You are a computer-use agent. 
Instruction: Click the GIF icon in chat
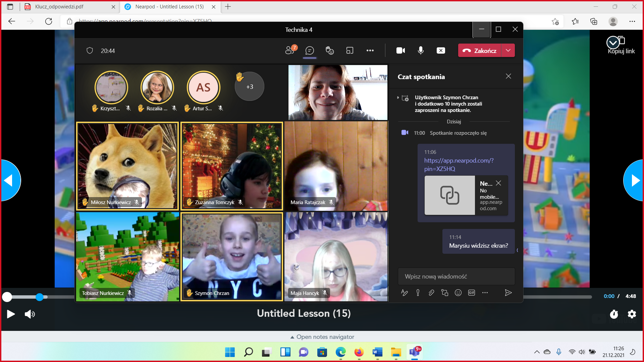coord(471,293)
